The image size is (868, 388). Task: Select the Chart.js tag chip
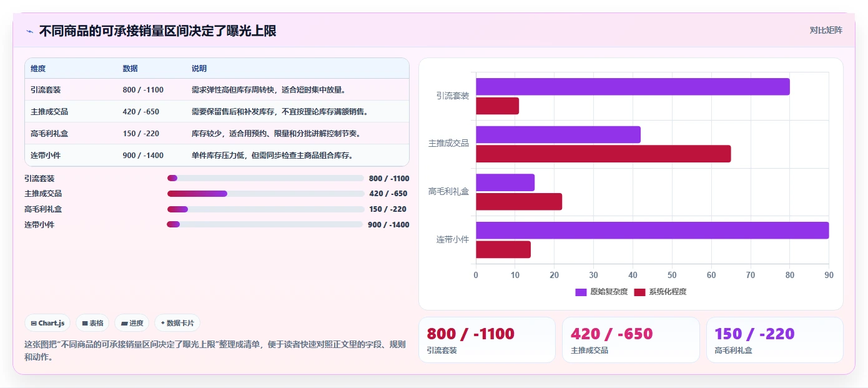tap(47, 323)
